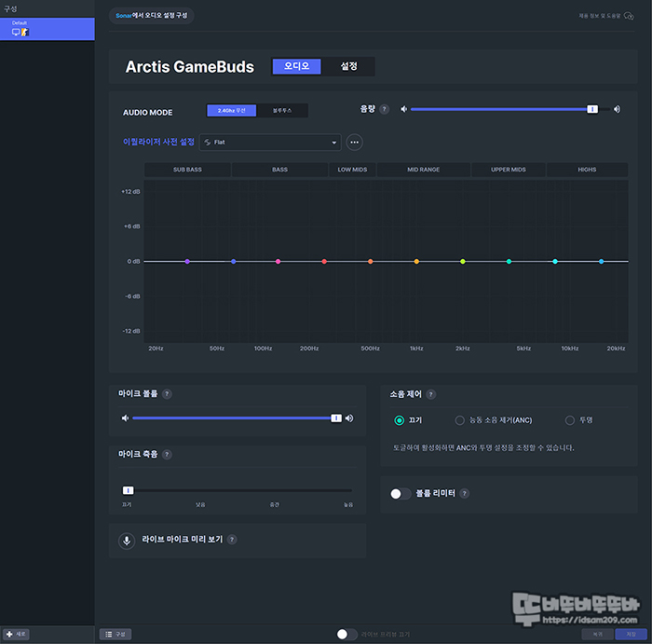Switch to the 설정 tab
Screen dimensions: 652x644
pyautogui.click(x=348, y=66)
